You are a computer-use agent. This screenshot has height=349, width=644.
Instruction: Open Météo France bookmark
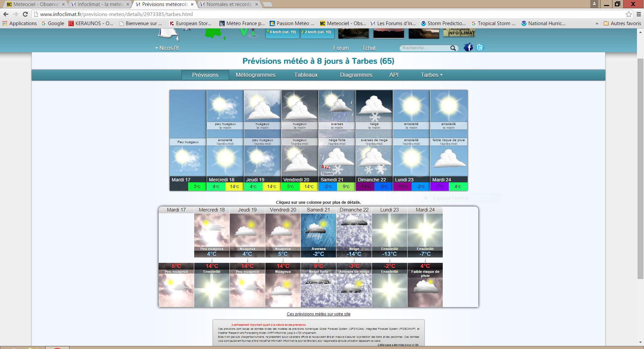242,23
